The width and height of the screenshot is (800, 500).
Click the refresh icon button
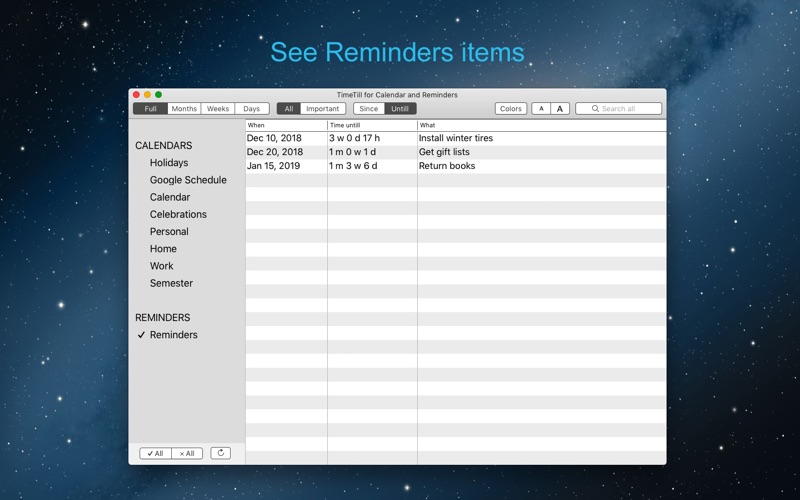pos(220,453)
